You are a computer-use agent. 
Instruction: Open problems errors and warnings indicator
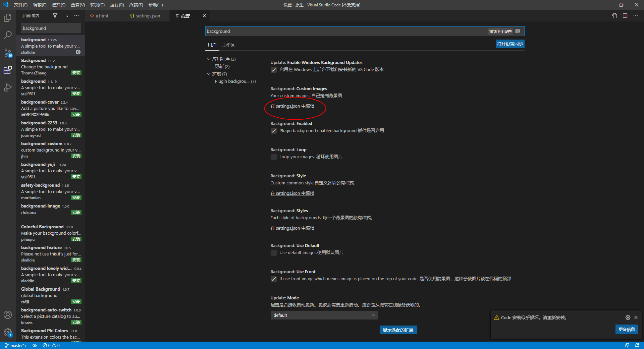[x=51, y=345]
